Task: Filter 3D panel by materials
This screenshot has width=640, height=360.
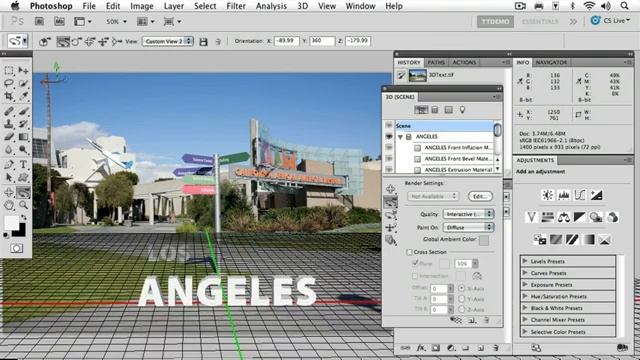Action: [x=449, y=110]
